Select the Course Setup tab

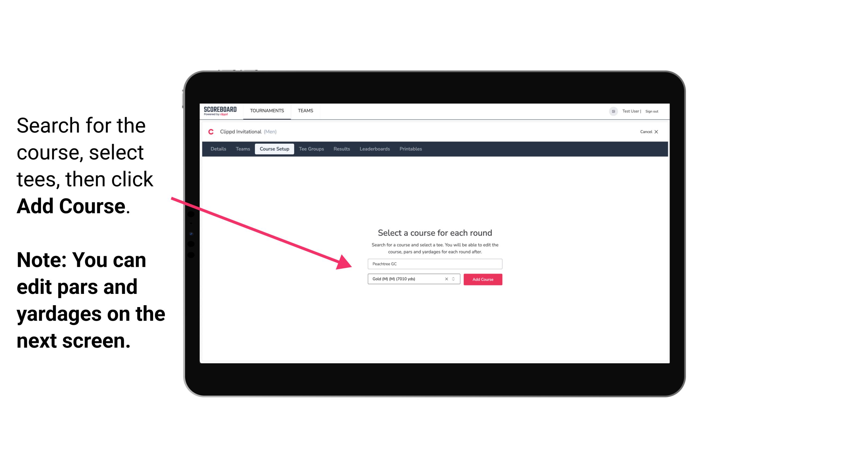[x=274, y=149]
